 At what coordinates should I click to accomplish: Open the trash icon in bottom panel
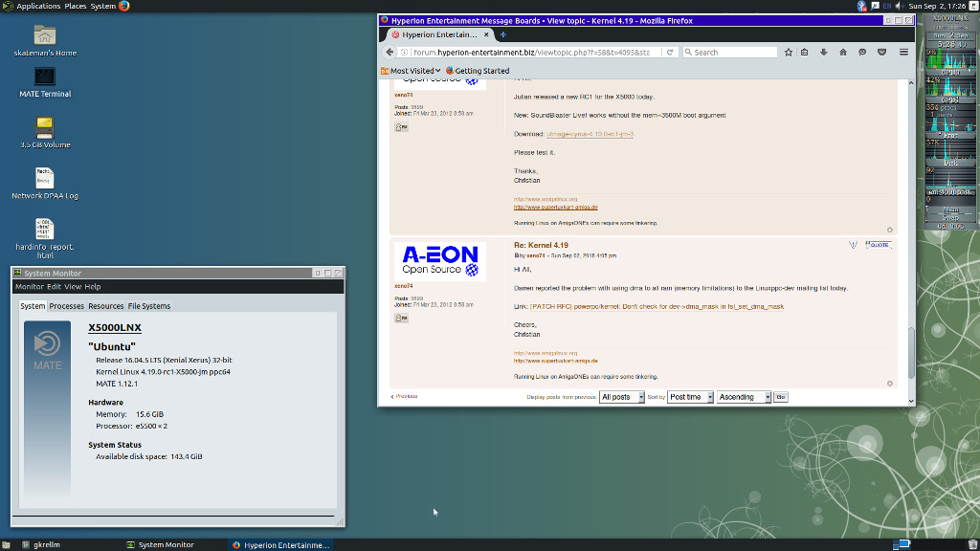pos(972,544)
